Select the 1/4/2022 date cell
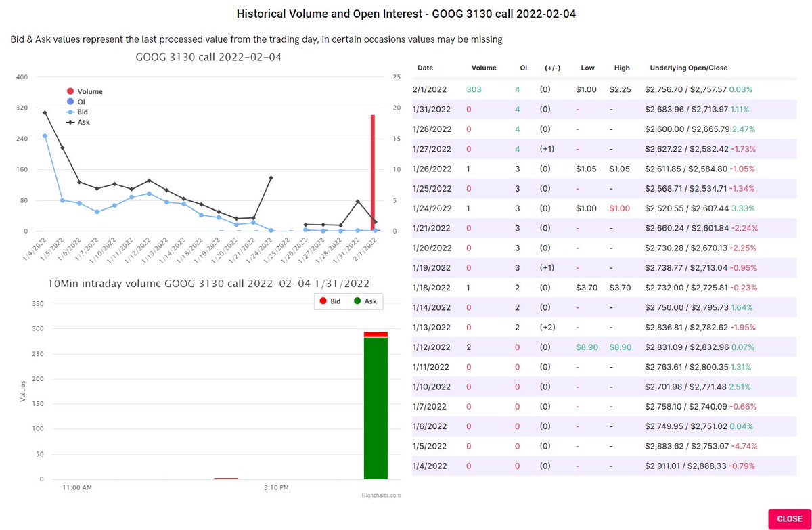 429,466
